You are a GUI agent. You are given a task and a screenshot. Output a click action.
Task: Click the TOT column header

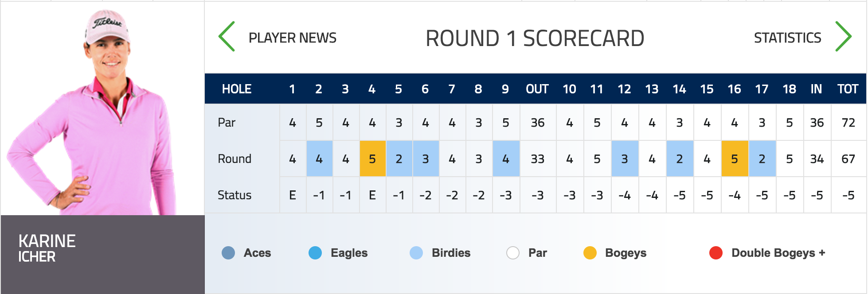(x=848, y=89)
